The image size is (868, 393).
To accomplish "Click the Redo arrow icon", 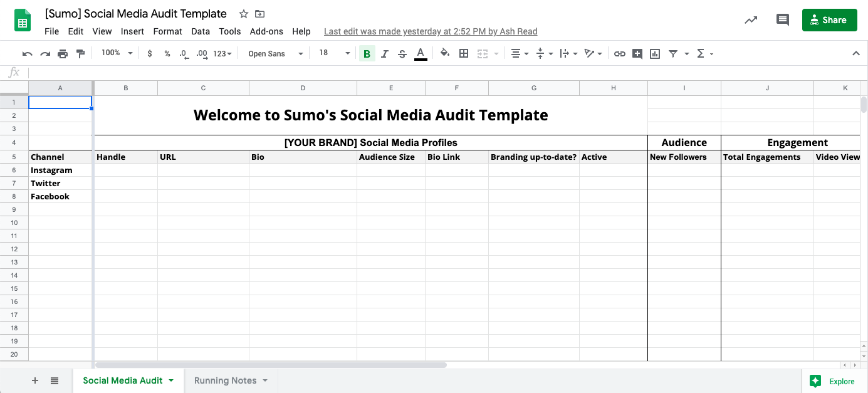I will [45, 54].
